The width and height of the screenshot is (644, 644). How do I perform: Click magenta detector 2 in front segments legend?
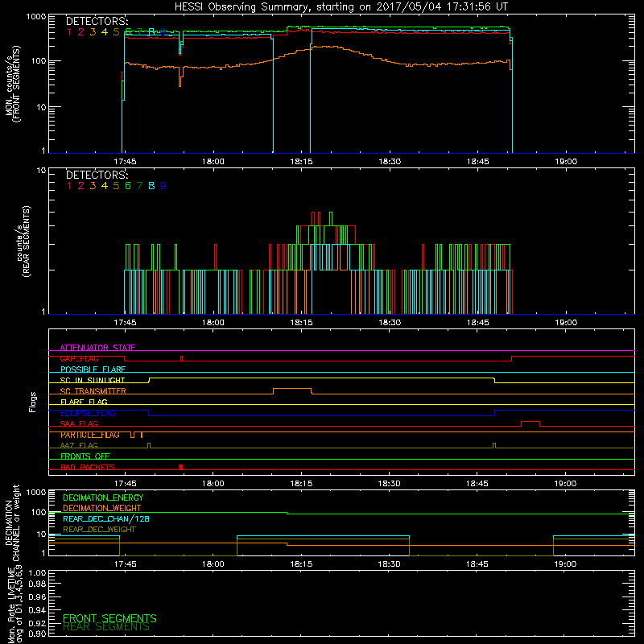pyautogui.click(x=81, y=31)
